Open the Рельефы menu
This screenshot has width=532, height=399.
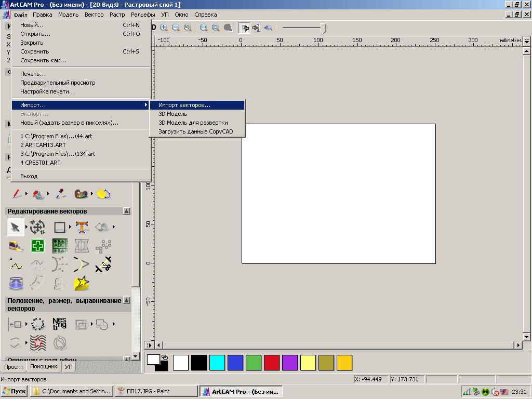pos(143,15)
